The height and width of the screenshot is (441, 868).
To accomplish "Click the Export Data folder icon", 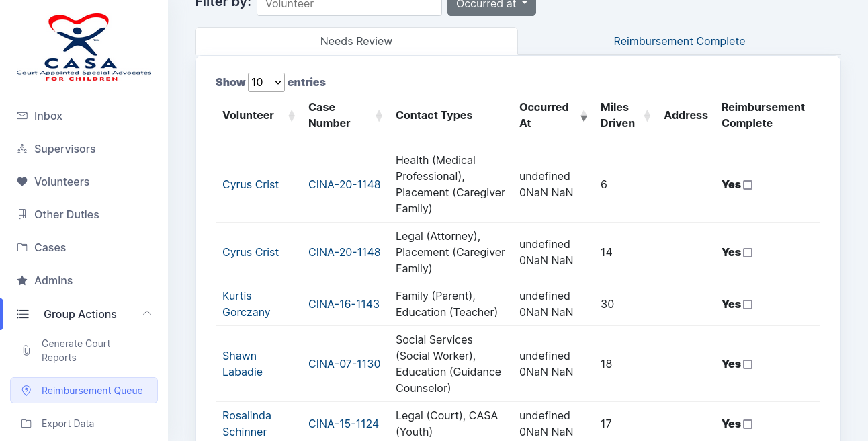I will 26,424.
